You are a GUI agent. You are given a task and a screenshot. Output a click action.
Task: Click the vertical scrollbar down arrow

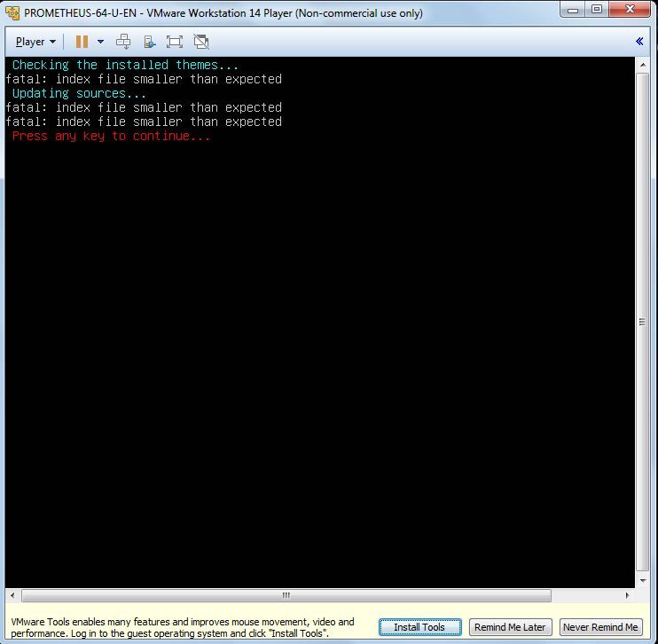click(x=642, y=581)
